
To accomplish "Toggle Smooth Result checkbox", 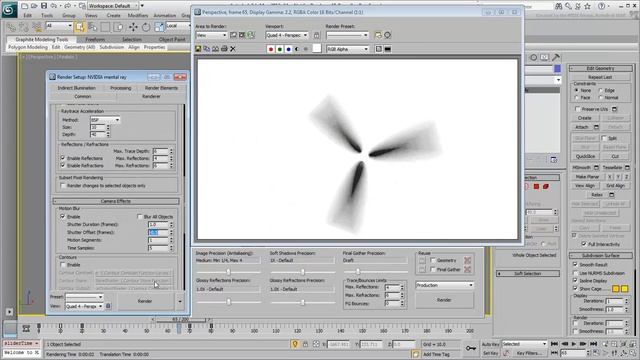I will pyautogui.click(x=576, y=264).
